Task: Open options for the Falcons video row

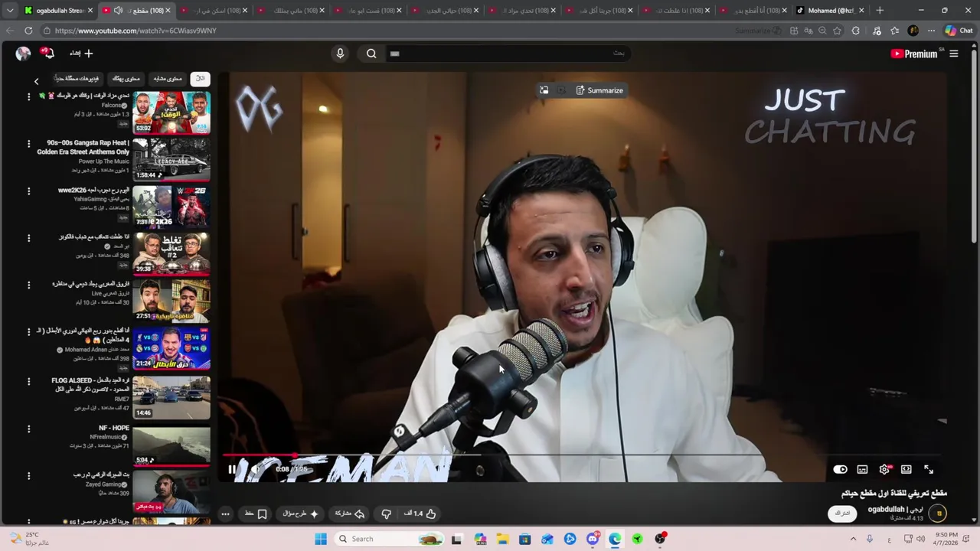Action: 29,96
